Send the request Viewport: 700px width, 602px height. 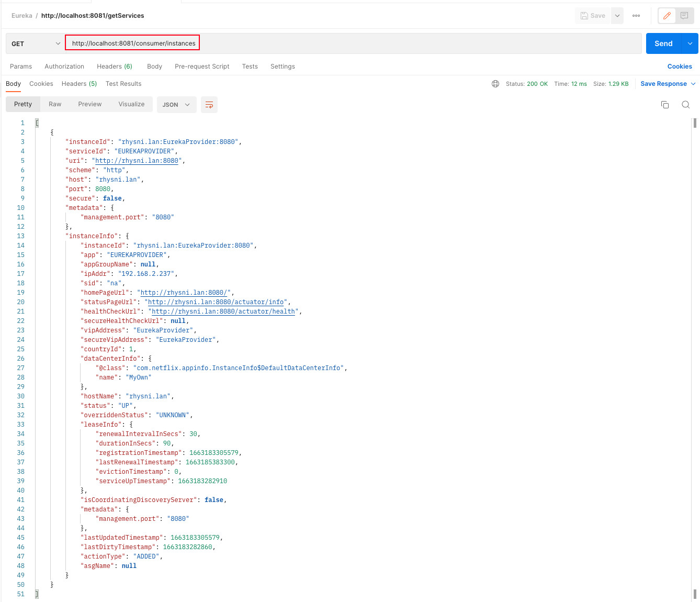[663, 43]
